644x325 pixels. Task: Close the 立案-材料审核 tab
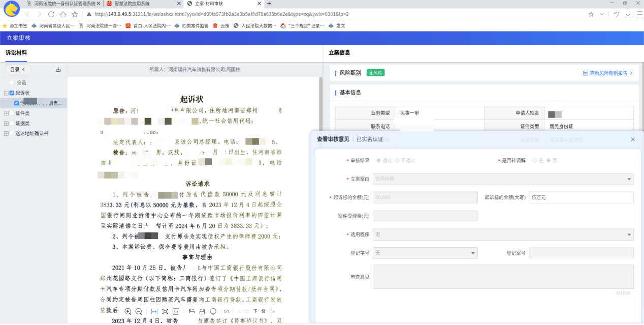(260, 4)
